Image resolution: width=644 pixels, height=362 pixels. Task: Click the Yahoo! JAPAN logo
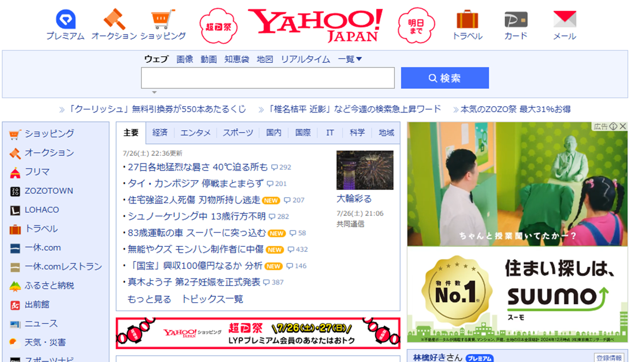click(x=315, y=25)
